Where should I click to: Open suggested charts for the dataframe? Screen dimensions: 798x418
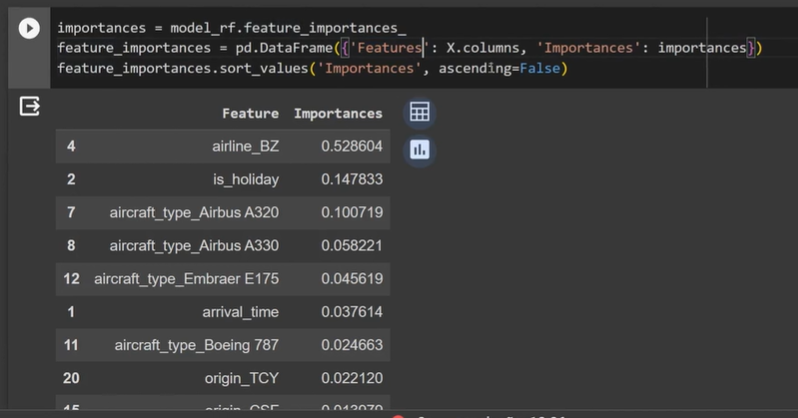[419, 150]
